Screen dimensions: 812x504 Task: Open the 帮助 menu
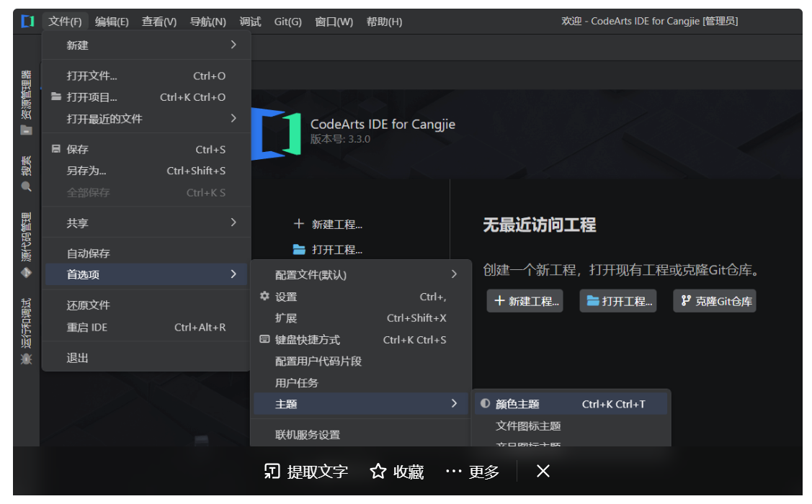pos(385,22)
